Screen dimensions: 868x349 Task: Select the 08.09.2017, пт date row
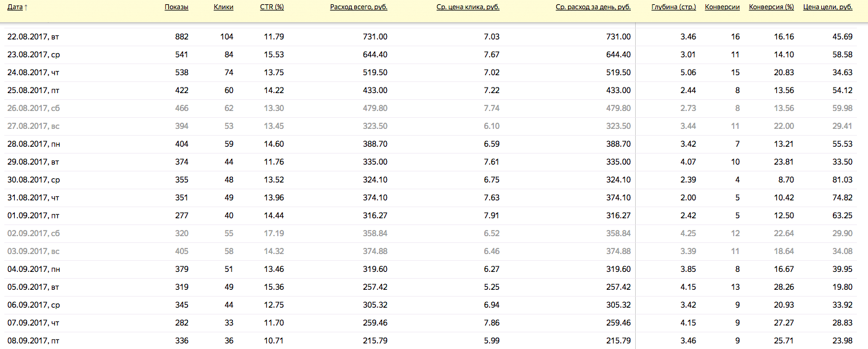[33, 341]
